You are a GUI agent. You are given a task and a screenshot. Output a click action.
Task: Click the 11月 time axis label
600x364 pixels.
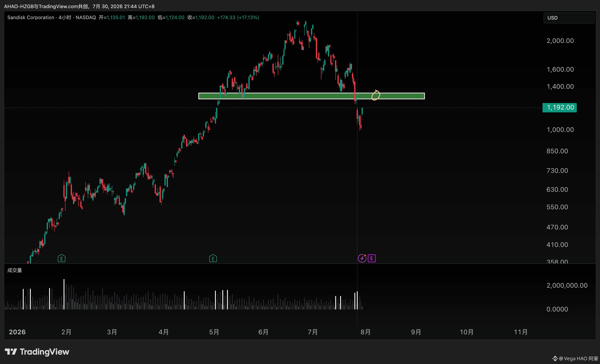(521, 332)
